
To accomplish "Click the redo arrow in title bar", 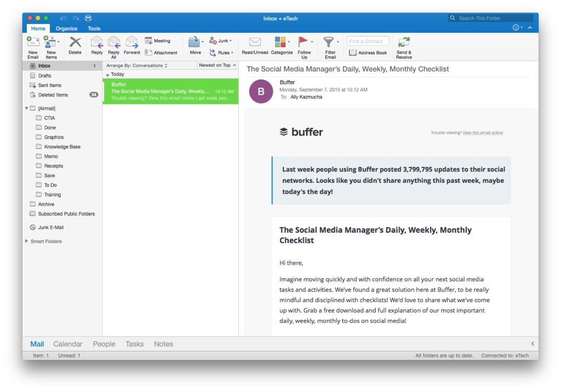I will (x=76, y=18).
